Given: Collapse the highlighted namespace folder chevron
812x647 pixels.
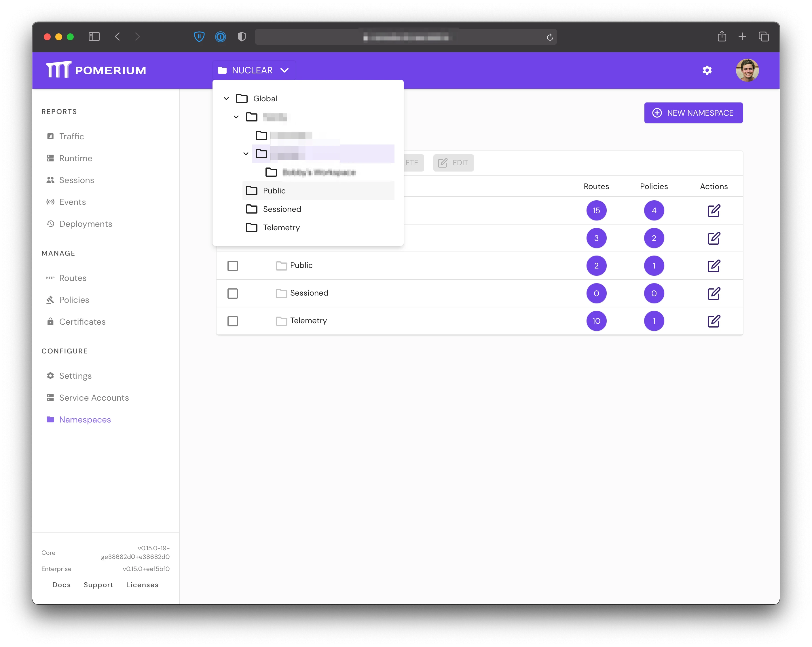Looking at the screenshot, I should click(x=246, y=154).
